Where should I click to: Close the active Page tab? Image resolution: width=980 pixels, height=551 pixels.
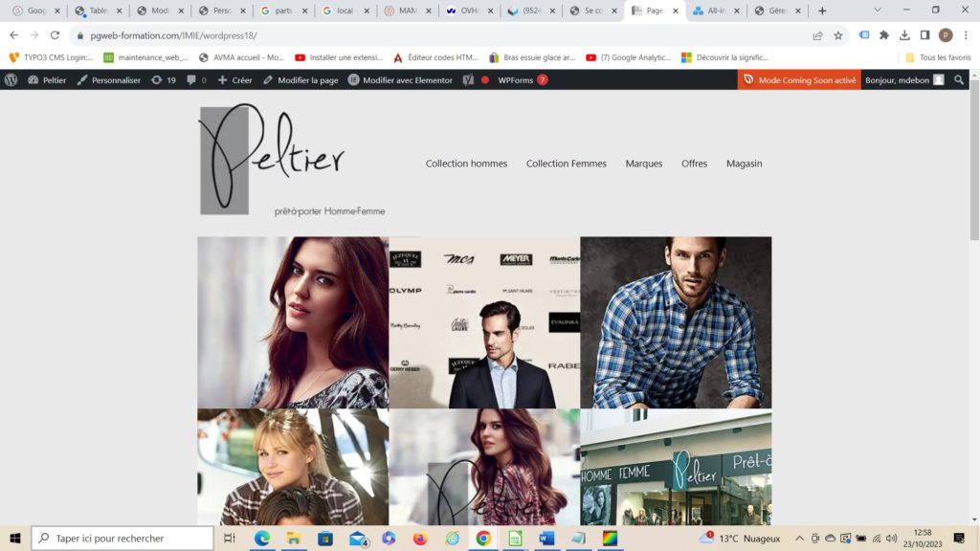(675, 11)
